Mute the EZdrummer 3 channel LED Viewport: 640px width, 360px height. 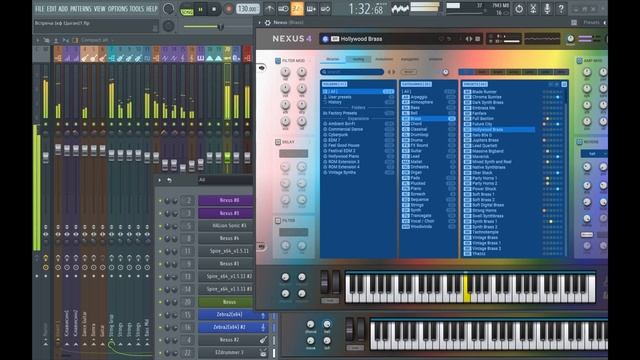coord(160,353)
